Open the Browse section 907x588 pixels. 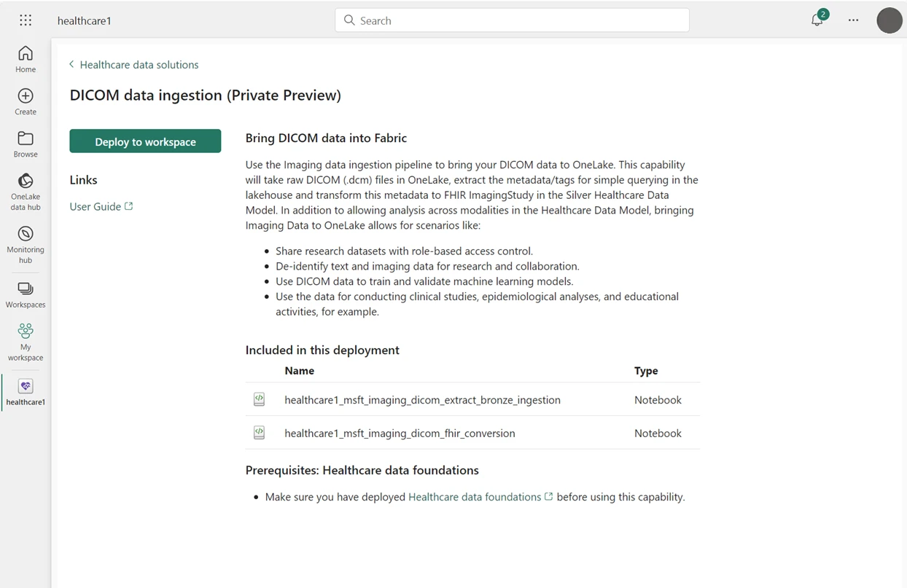coord(25,144)
